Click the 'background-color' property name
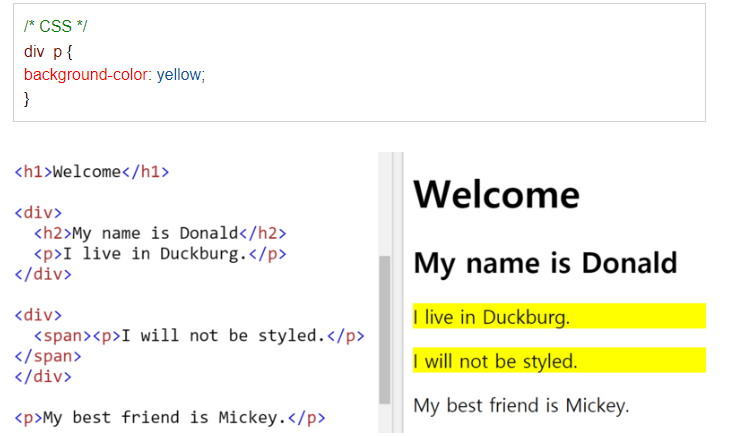 pyautogui.click(x=86, y=75)
